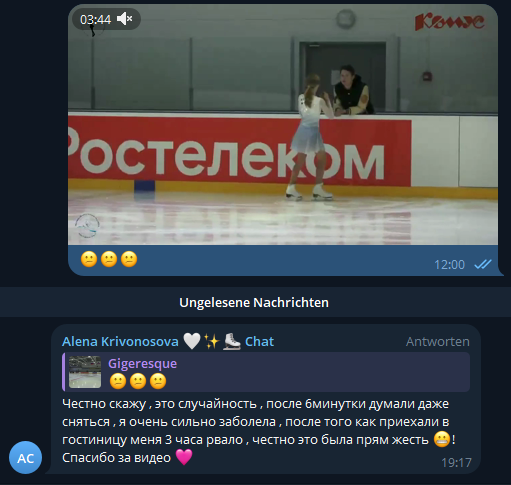Open the AC profile avatar
This screenshot has height=485, width=511.
click(26, 458)
